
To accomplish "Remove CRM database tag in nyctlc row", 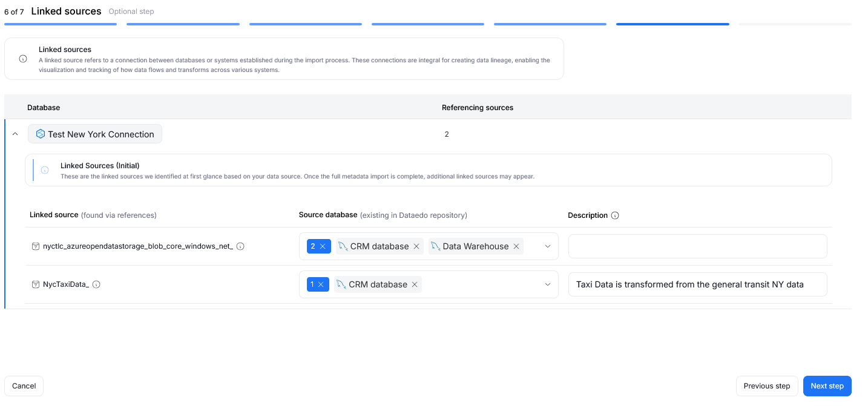I will point(416,246).
